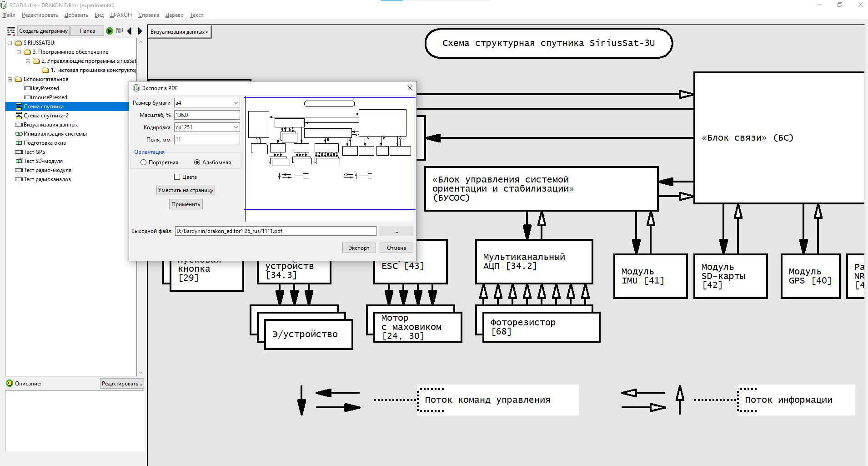
Task: Go back with the left arrow icon
Action: [130, 31]
